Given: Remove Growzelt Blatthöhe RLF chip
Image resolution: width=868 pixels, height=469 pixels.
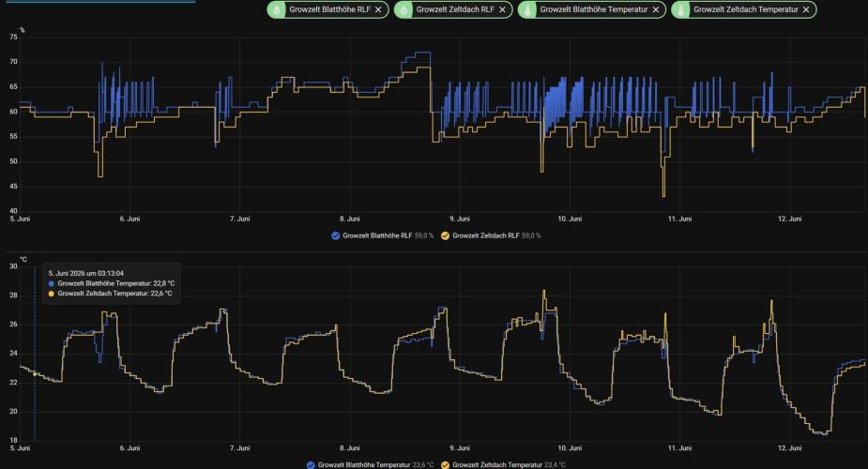Looking at the screenshot, I should (378, 9).
